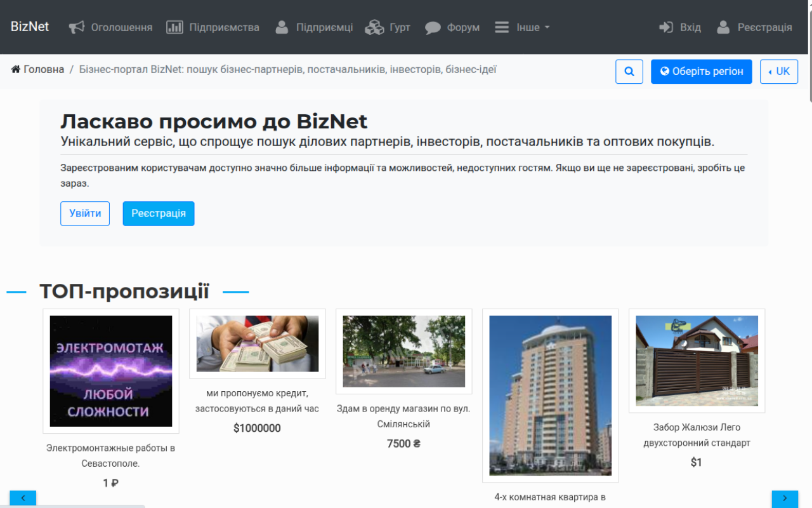Click the home icon in the breadcrumb
This screenshot has height=508, width=812.
pyautogui.click(x=16, y=69)
